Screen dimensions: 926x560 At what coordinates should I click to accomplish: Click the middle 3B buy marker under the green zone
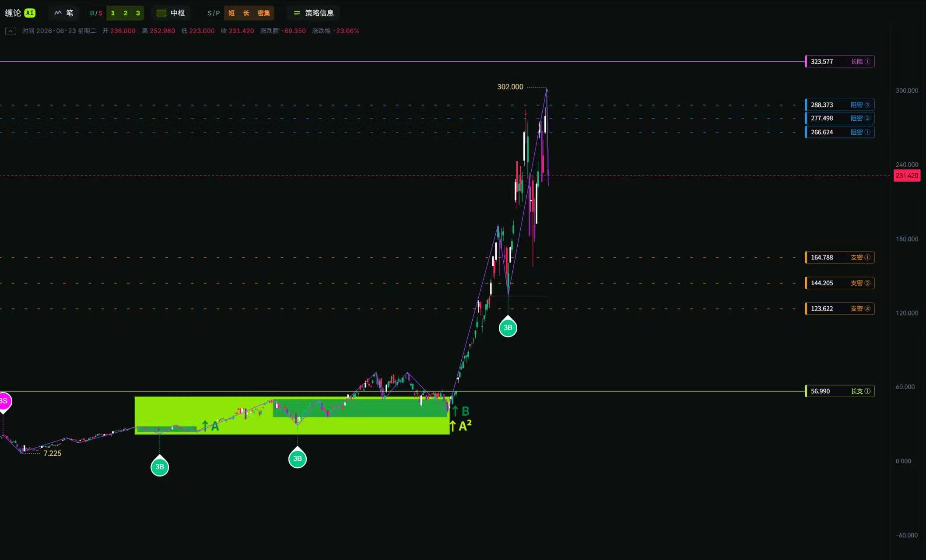(x=298, y=458)
